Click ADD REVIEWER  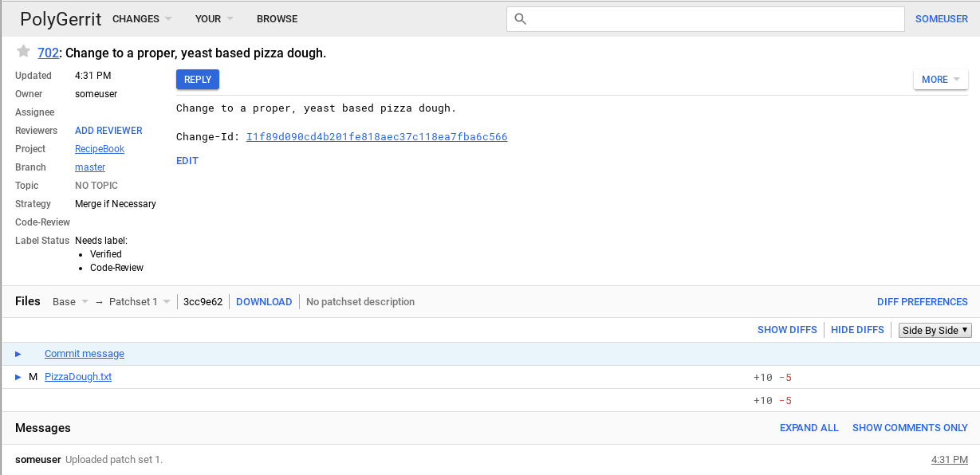coord(108,130)
